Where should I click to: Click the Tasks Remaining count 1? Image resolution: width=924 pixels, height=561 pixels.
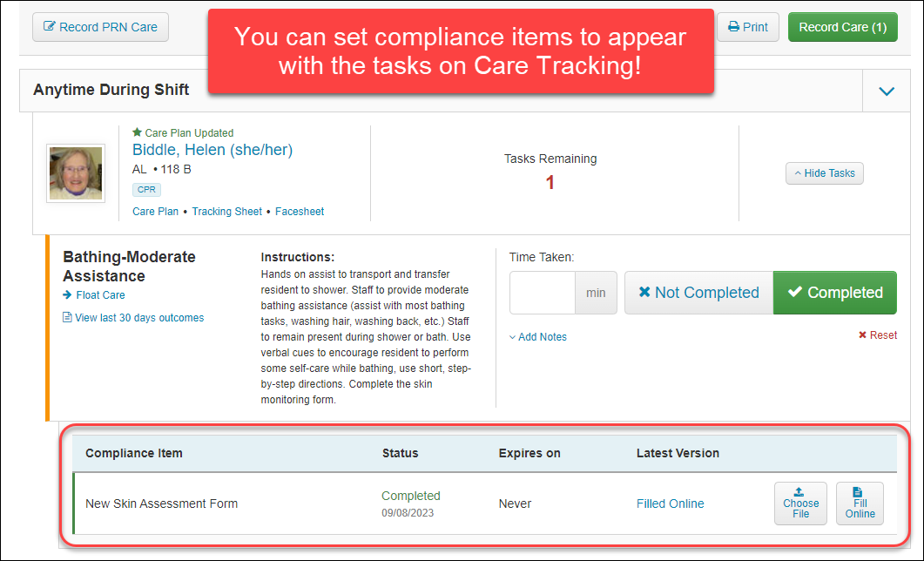pyautogui.click(x=550, y=183)
